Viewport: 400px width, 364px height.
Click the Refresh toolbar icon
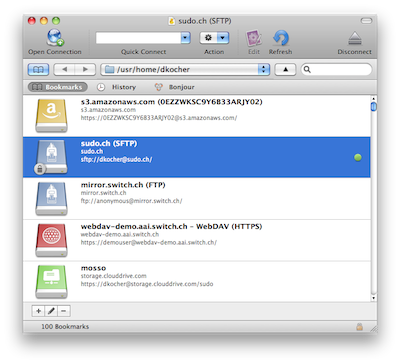[x=281, y=38]
